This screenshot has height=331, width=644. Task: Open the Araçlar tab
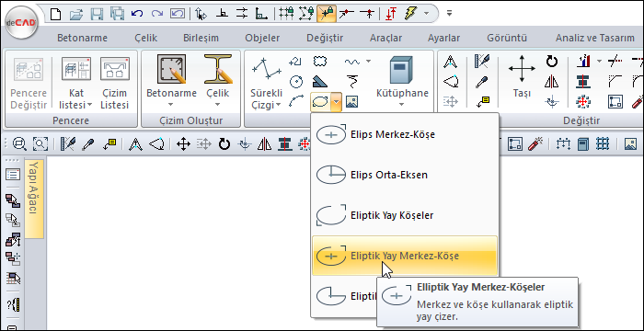[385, 39]
